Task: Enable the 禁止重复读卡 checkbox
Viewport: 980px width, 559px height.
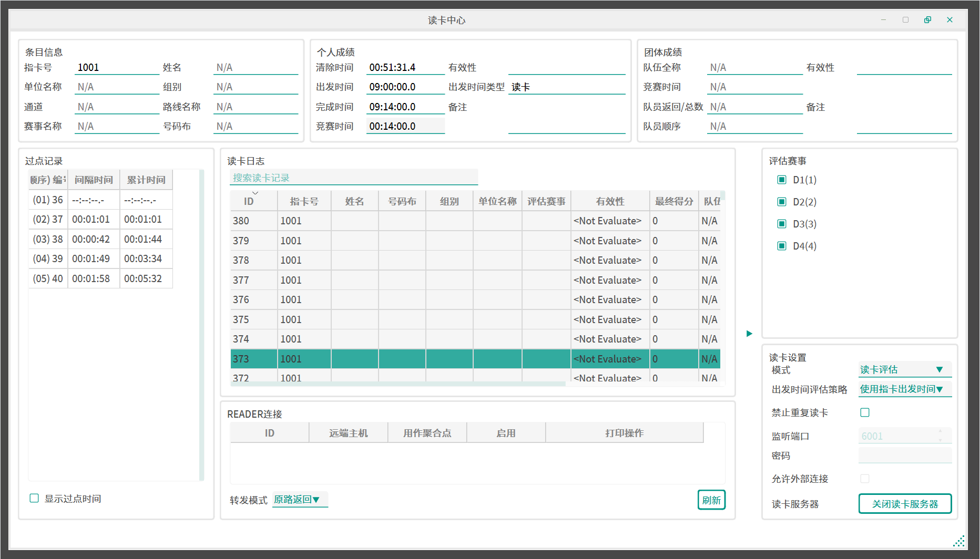Action: click(x=865, y=412)
